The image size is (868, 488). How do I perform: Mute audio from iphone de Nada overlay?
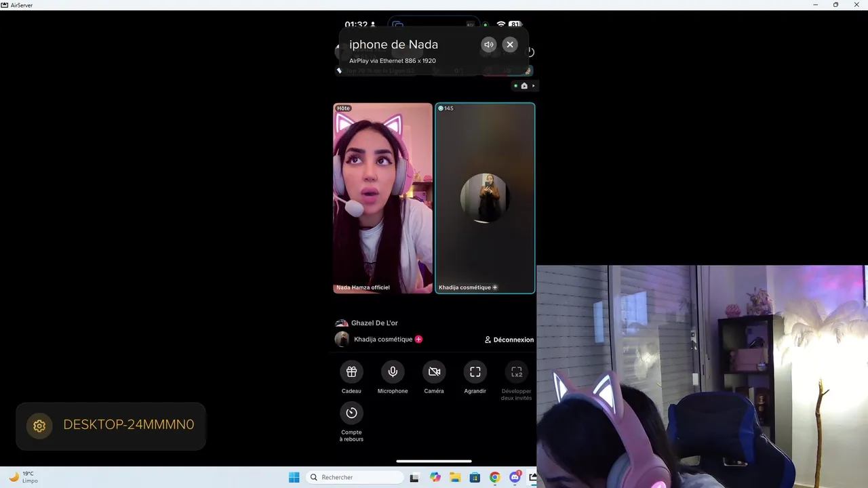coord(489,45)
